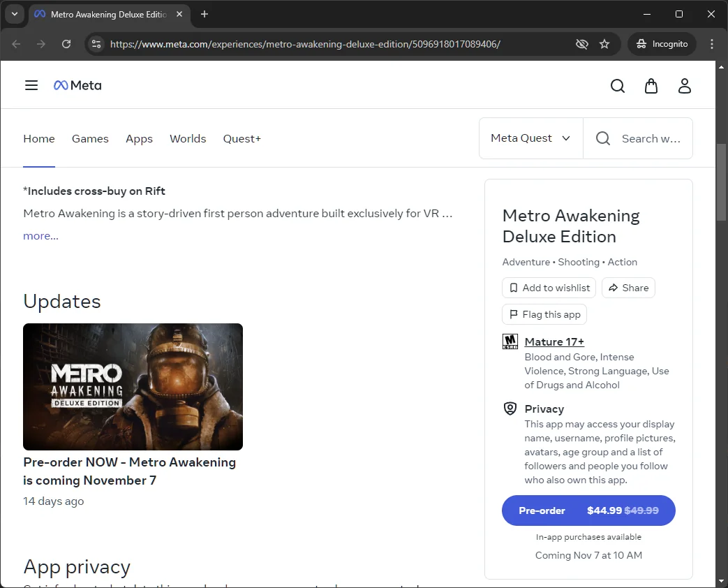
Task: Click the Meta logo
Action: [x=77, y=85]
